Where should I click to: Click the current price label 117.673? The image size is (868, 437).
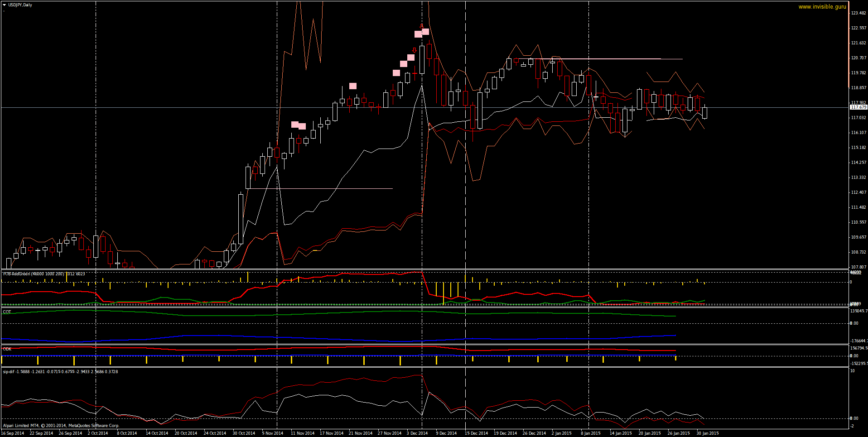pos(858,107)
